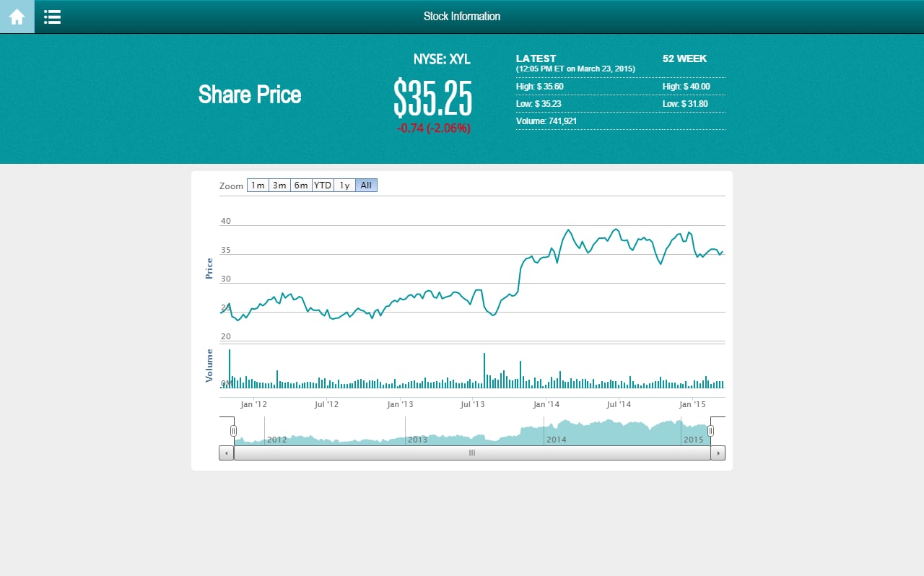Click the 2015 label in the navigator

coord(694,440)
